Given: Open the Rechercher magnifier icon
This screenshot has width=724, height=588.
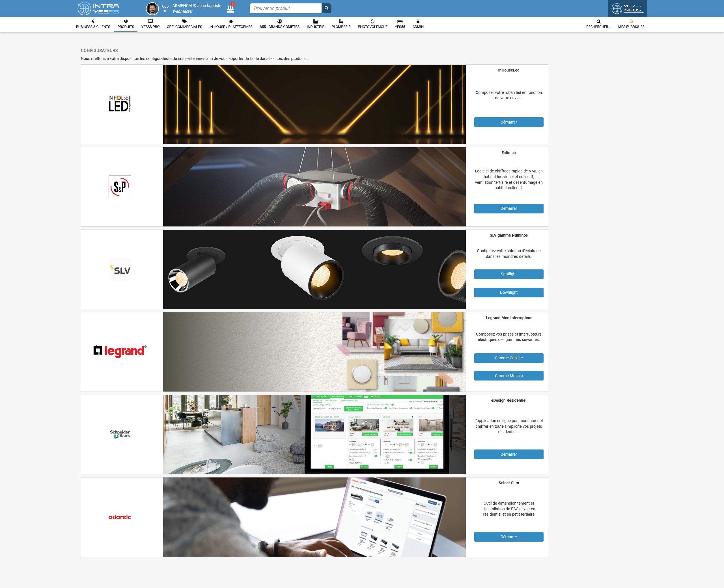Looking at the screenshot, I should (598, 21).
